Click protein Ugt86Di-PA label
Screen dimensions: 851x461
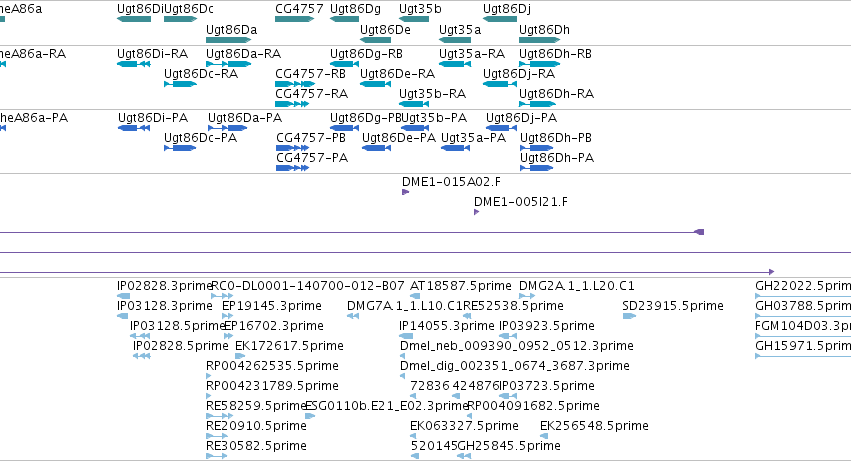pos(153,117)
